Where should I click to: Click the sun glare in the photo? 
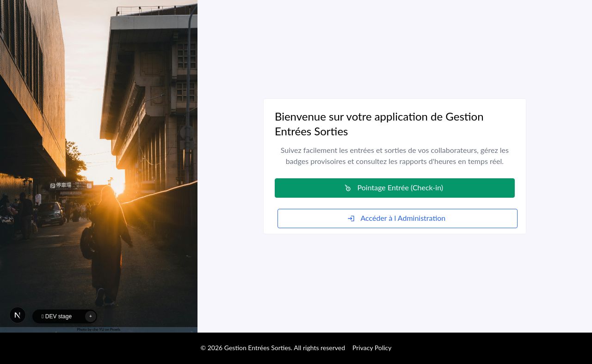(118, 186)
